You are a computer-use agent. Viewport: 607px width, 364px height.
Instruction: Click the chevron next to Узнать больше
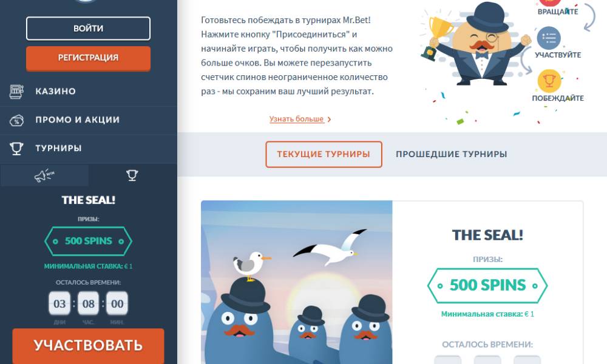[x=329, y=120]
